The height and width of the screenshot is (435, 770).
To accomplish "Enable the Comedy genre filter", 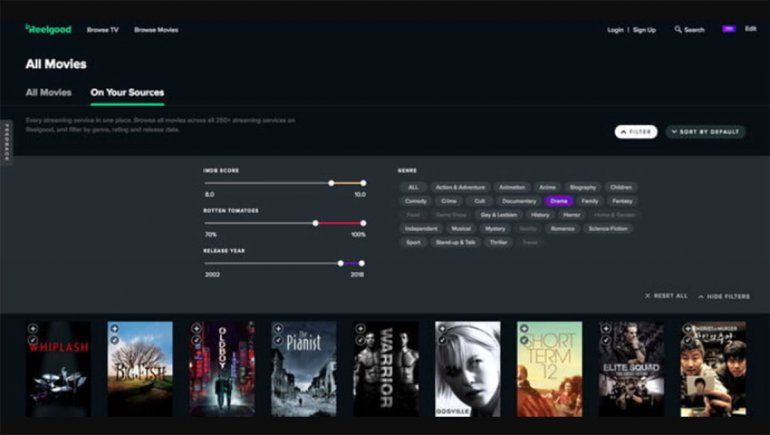I will point(415,201).
